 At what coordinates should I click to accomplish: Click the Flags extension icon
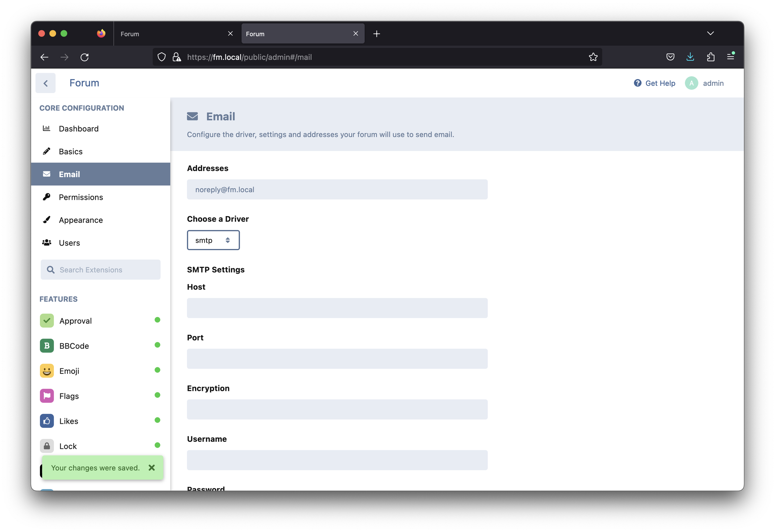point(47,396)
